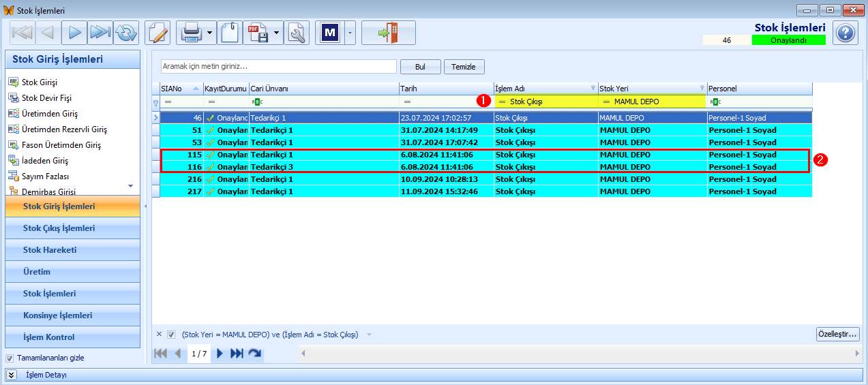Jump to last page in grid navigator
The image size is (868, 385).
pyautogui.click(x=237, y=354)
